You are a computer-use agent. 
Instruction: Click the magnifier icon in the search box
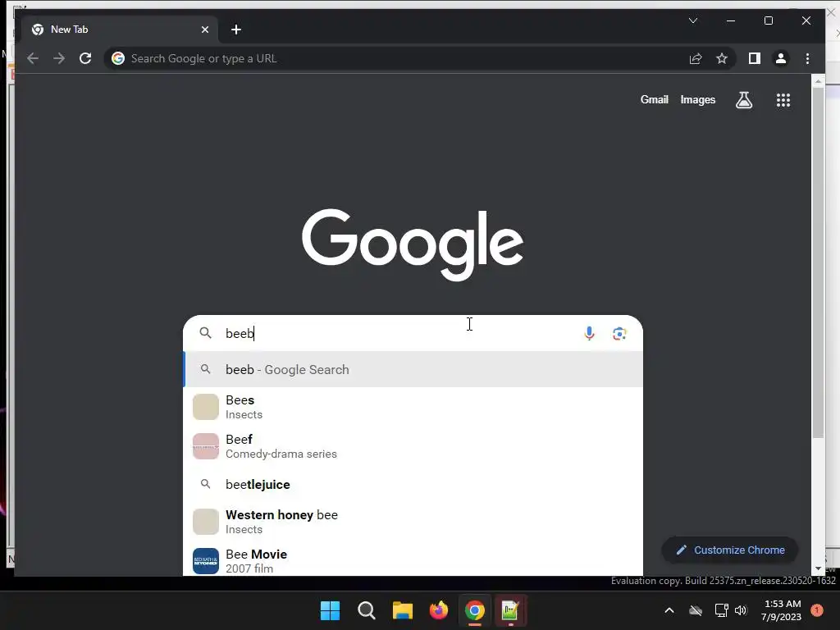tap(205, 333)
